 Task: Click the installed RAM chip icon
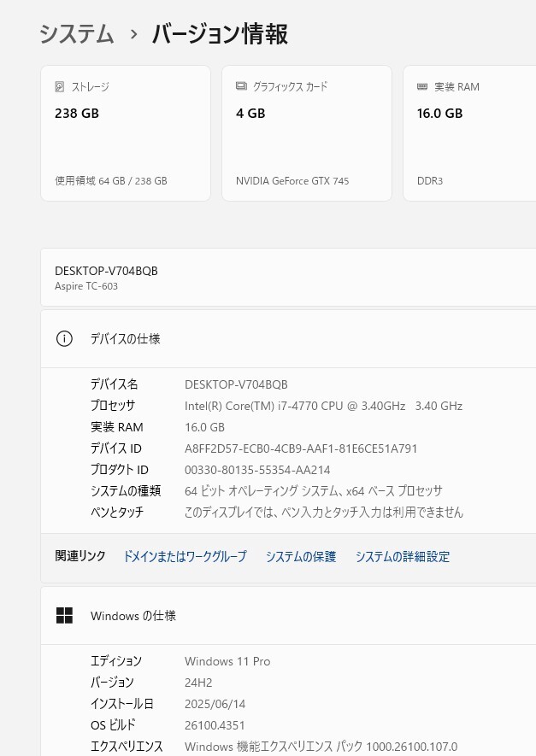pyautogui.click(x=422, y=87)
